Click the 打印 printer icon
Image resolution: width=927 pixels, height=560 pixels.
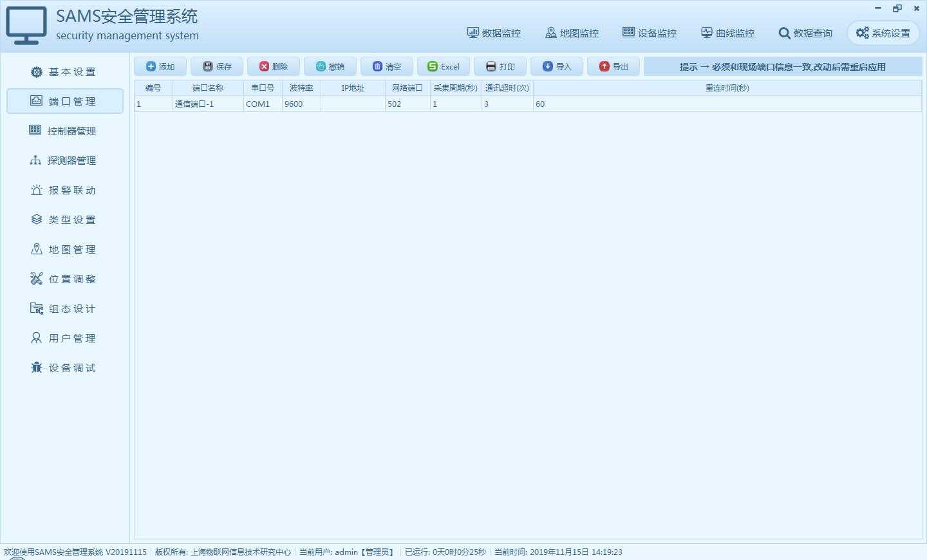pyautogui.click(x=491, y=66)
